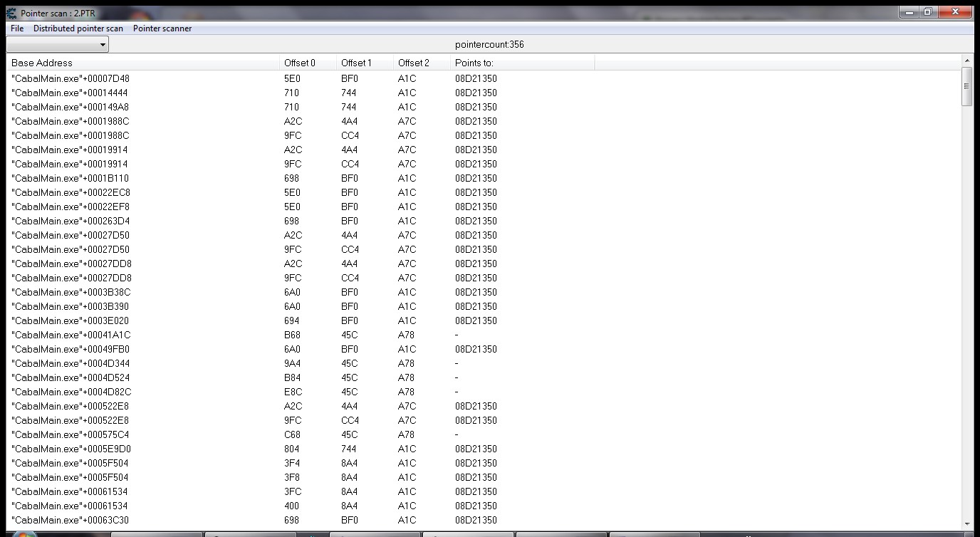
Task: Click the "Points to:" column header
Action: coord(522,63)
